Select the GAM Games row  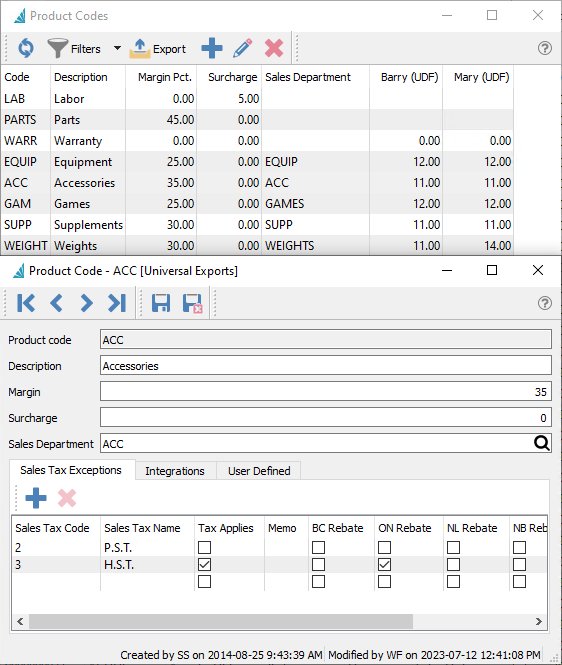[x=257, y=204]
